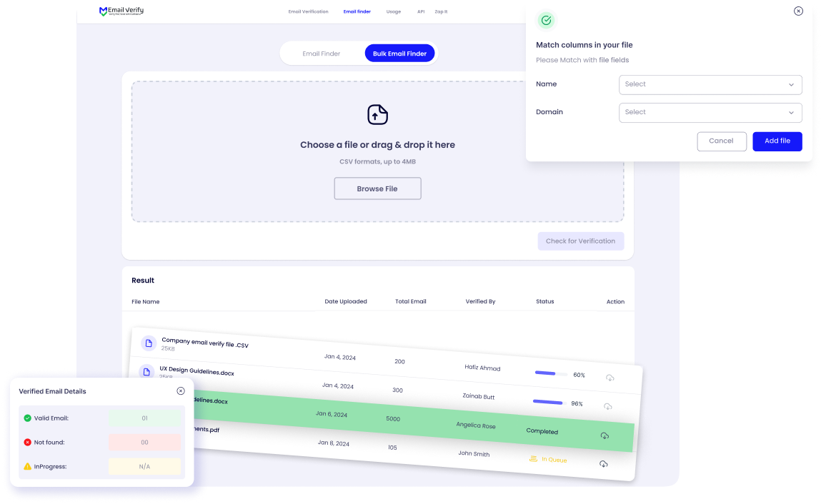
Task: Click the green checkmark icon in Match columns dialog
Action: tap(546, 21)
